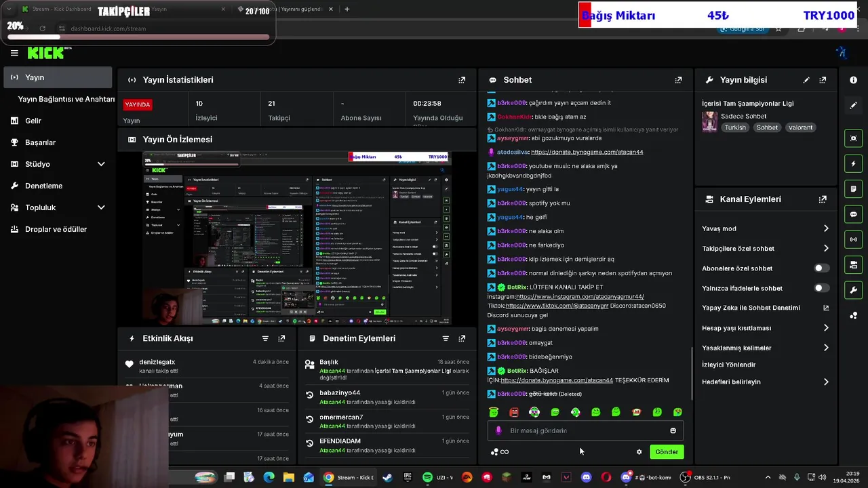Open the Instagram link in BotRix message
868x488 pixels.
coord(580,297)
